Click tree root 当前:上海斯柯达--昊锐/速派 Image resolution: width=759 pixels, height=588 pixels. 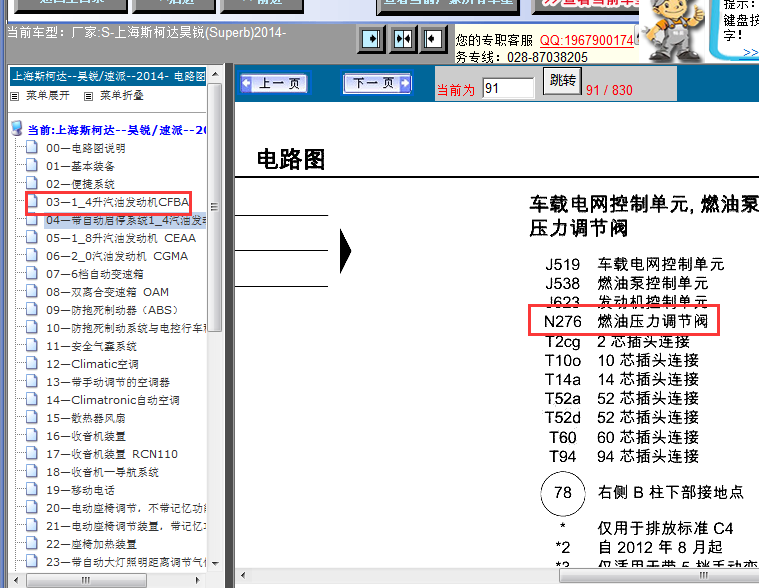[x=117, y=130]
